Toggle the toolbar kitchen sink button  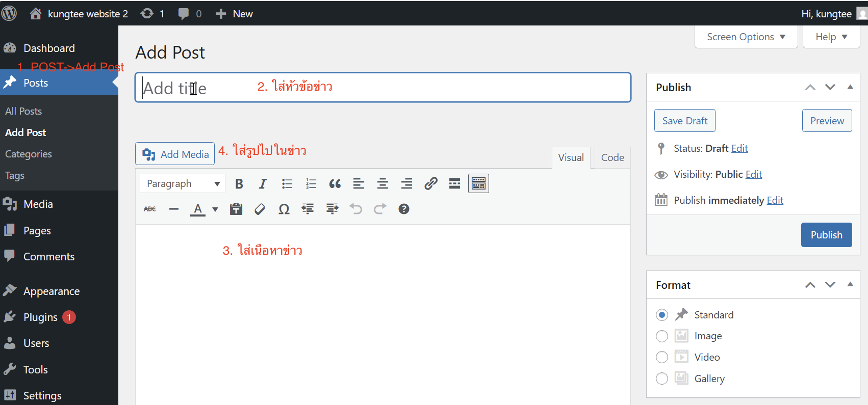pos(478,184)
